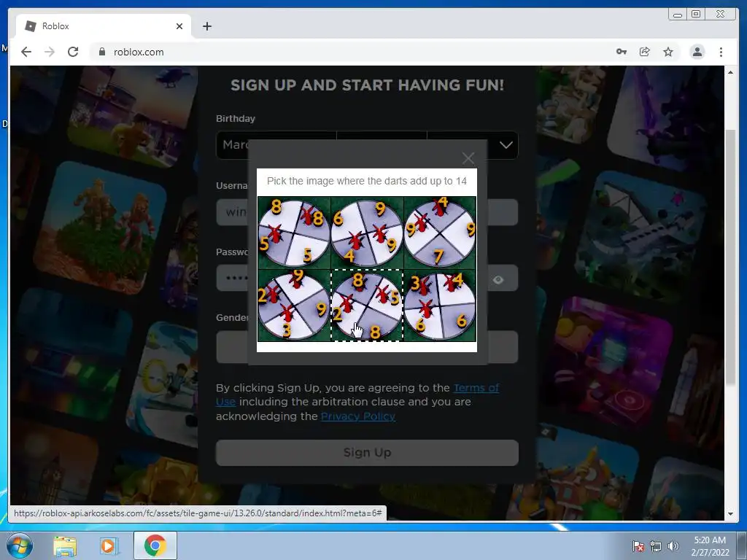This screenshot has width=747, height=560.
Task: Share this page via address bar icon
Action: point(645,52)
